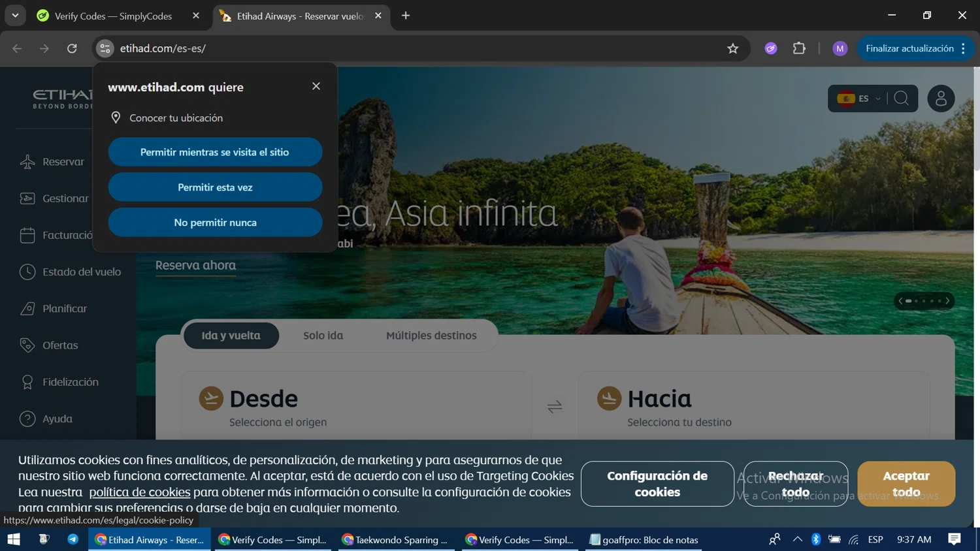Open the Gestionar sidebar item

pos(54,198)
